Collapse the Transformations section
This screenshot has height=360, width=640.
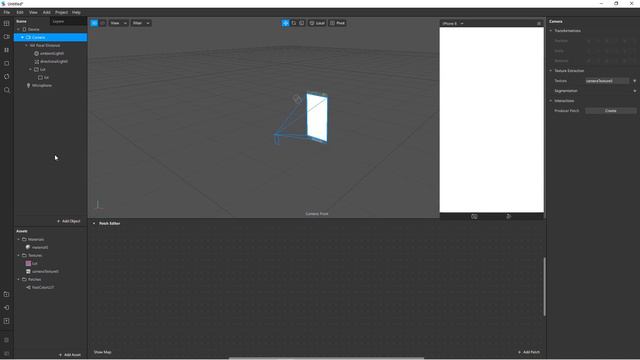(551, 31)
